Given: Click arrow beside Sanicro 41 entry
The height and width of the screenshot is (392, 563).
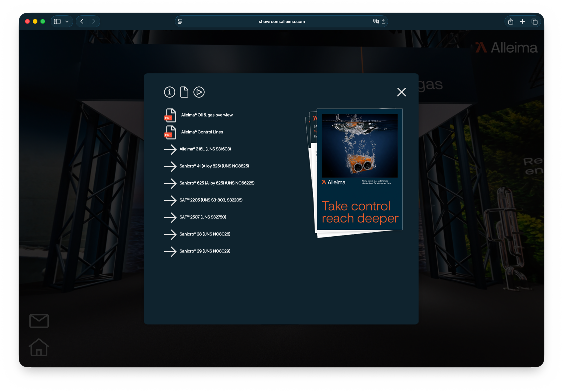Looking at the screenshot, I should point(170,166).
